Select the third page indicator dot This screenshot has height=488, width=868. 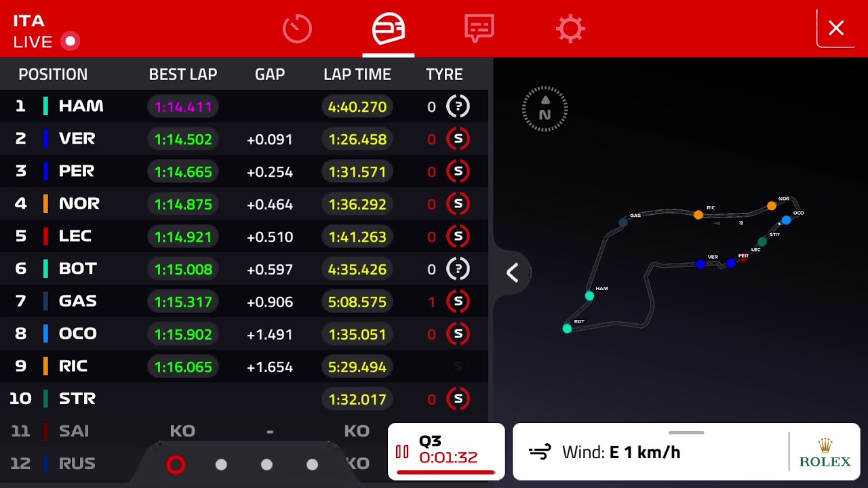pos(267,464)
